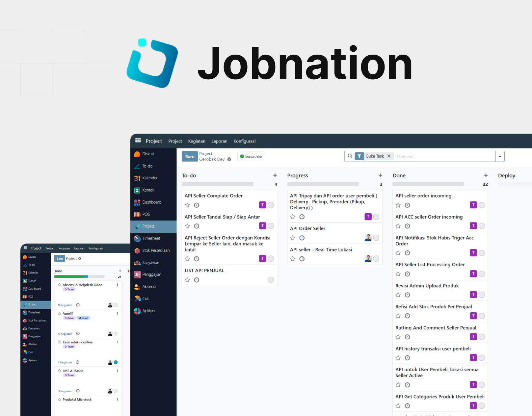532x416 pixels.
Task: Click the Aplikasi icon in the sidebar
Action: tap(148, 311)
